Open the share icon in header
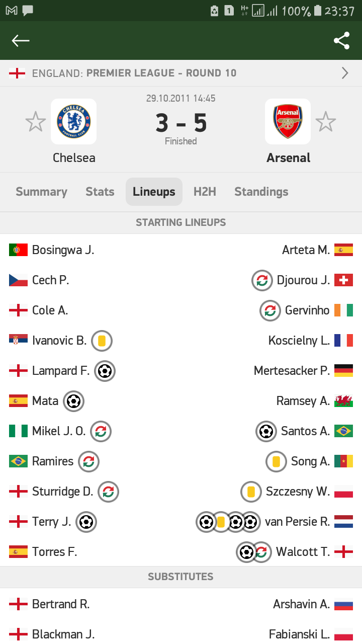Image resolution: width=362 pixels, height=644 pixels. click(342, 41)
